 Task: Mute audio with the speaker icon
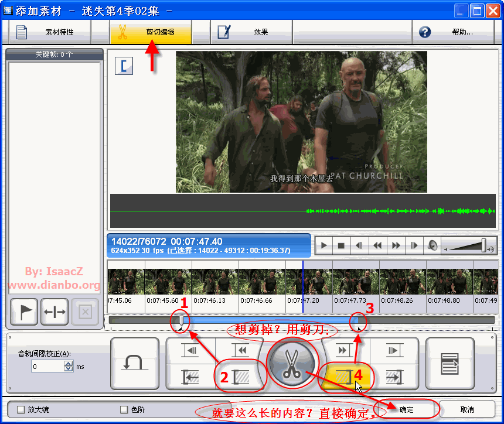pos(433,246)
